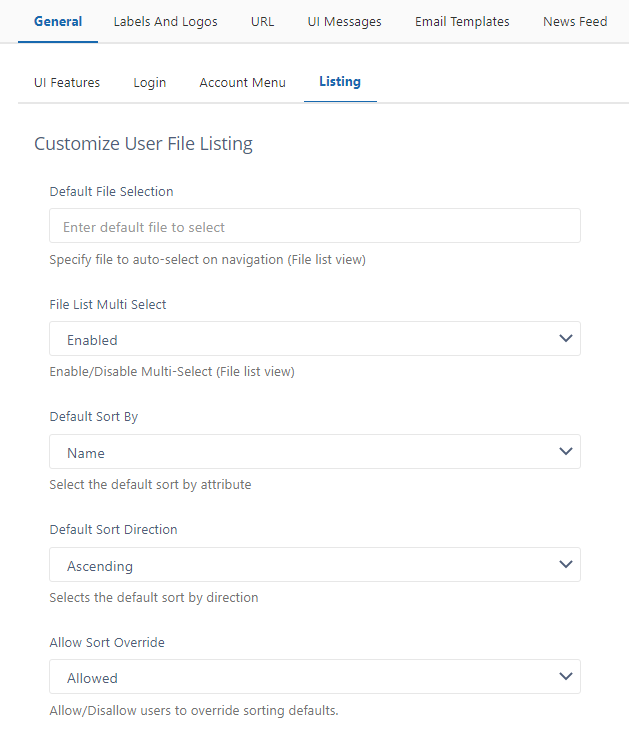629x740 pixels.
Task: Open the dropdown showing Name
Action: point(300,452)
